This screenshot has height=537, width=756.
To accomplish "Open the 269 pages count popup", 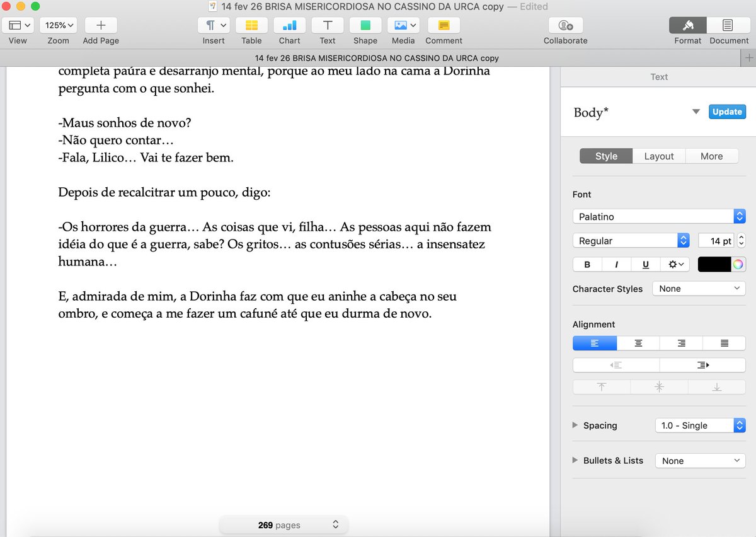I will (283, 524).
